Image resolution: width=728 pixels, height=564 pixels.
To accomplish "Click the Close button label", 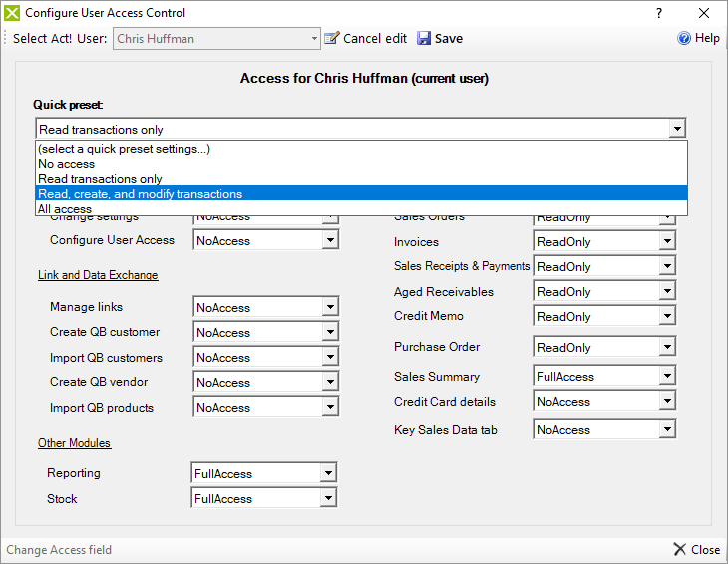I will point(705,550).
